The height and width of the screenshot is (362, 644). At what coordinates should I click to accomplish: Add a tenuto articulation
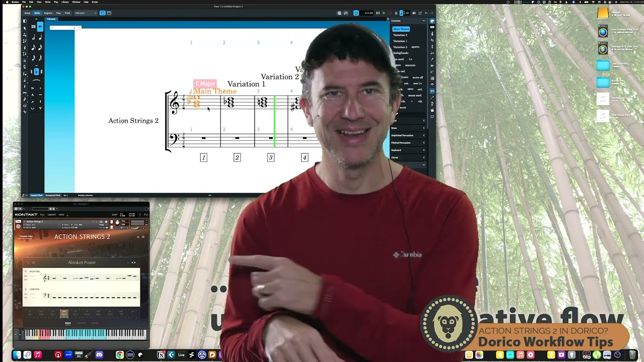tap(40, 95)
